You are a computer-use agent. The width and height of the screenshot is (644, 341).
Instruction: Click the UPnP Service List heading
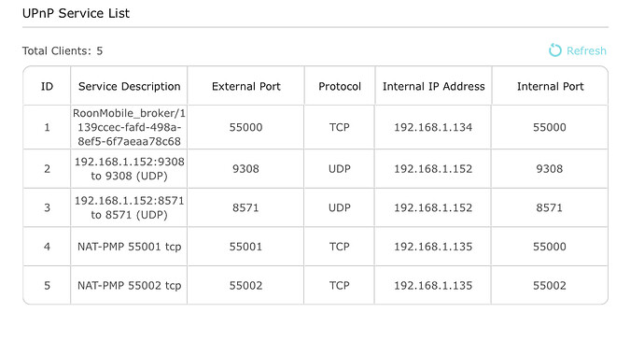coord(76,13)
